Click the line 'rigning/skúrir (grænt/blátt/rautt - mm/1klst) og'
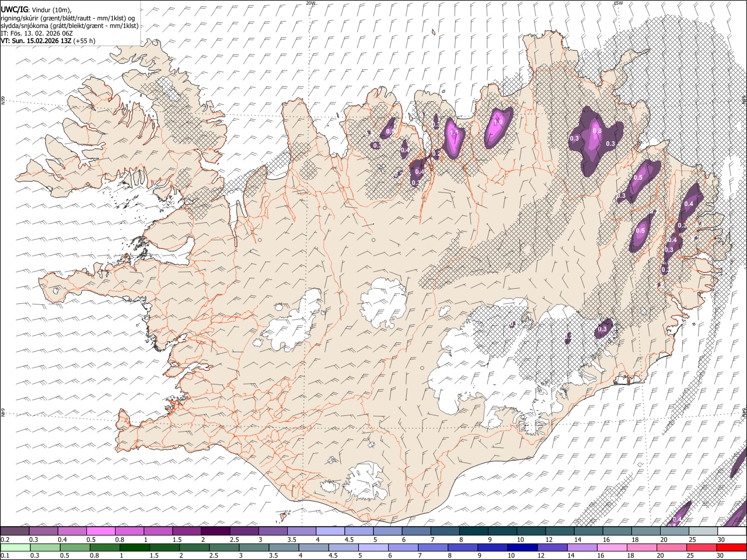The height and width of the screenshot is (560, 747). [x=68, y=18]
